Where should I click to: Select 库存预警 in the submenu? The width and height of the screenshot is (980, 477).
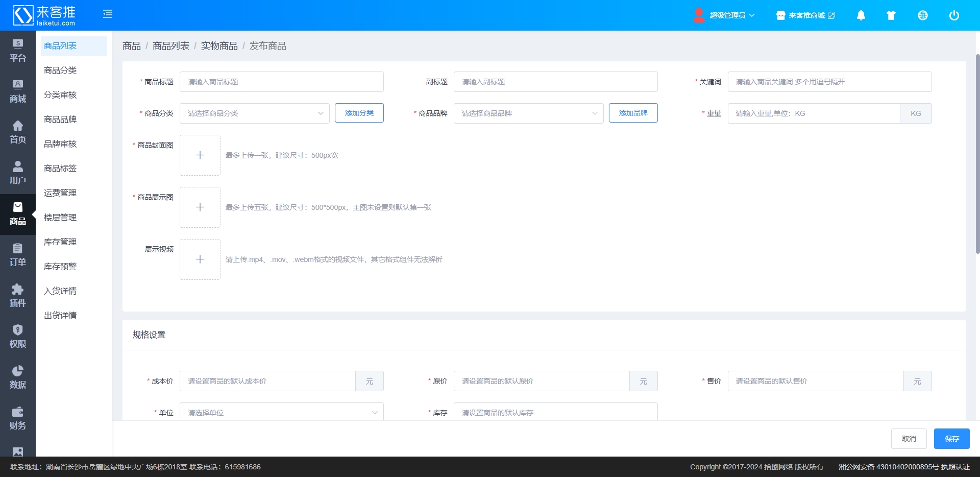click(60, 267)
